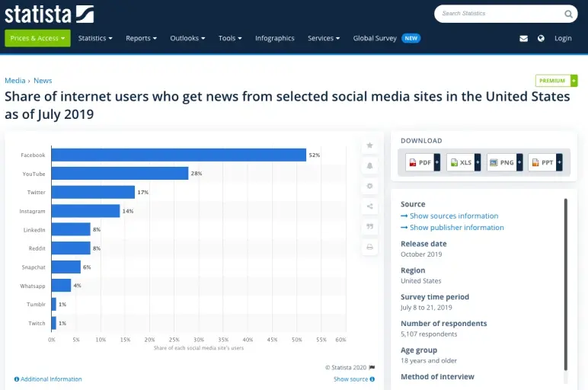Expand the Tools menu
588x390 pixels.
230,38
